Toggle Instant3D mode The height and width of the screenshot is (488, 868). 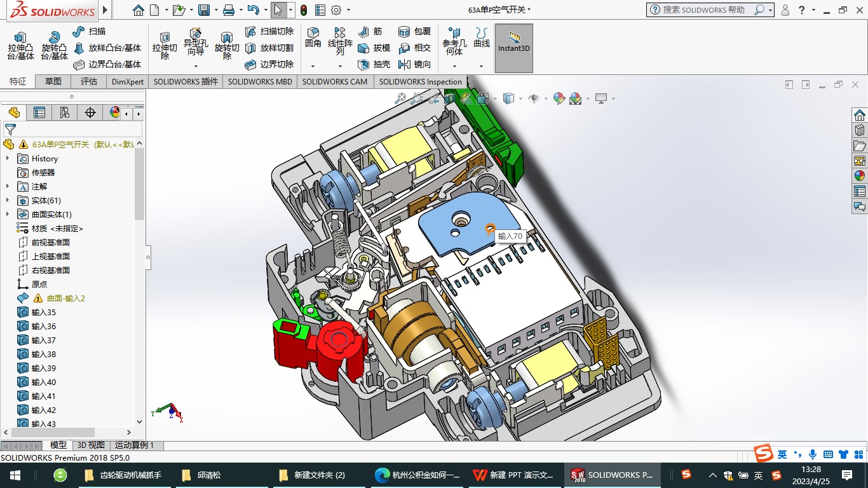pyautogui.click(x=513, y=48)
